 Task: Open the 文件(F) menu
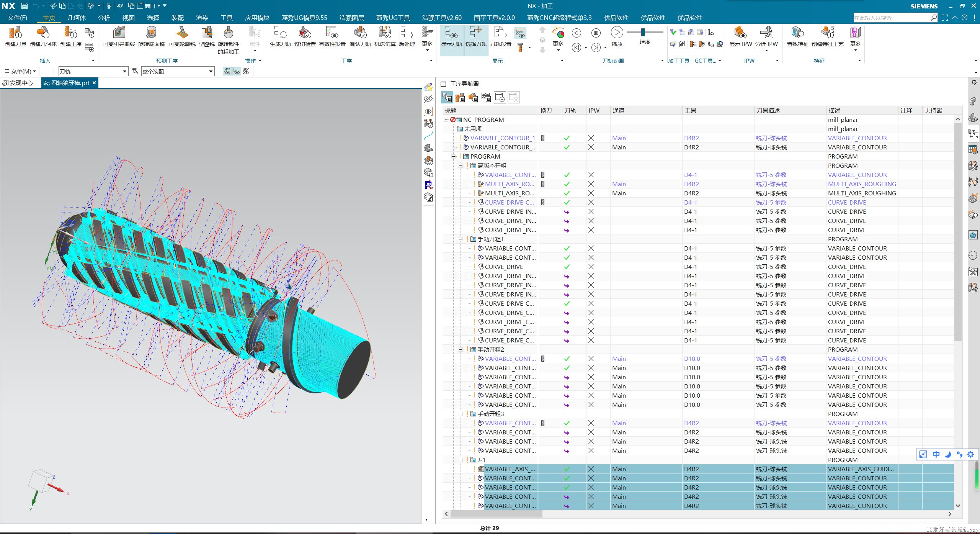tap(17, 18)
